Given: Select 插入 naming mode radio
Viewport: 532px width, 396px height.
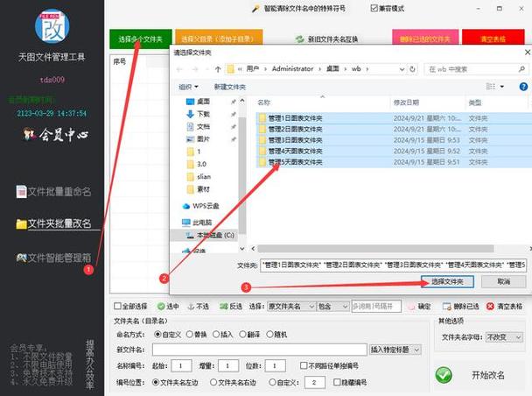Looking at the screenshot, I should pos(216,334).
